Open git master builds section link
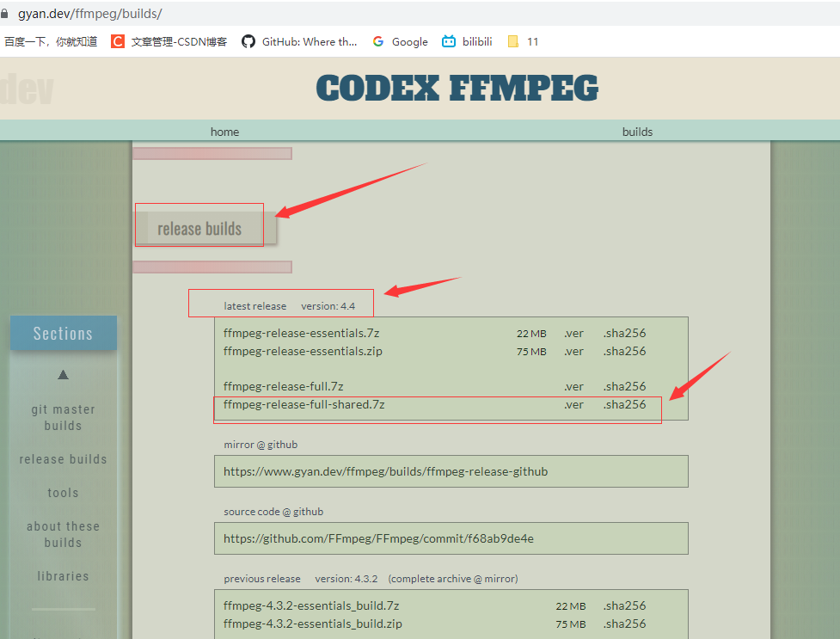840x639 pixels. pos(64,417)
